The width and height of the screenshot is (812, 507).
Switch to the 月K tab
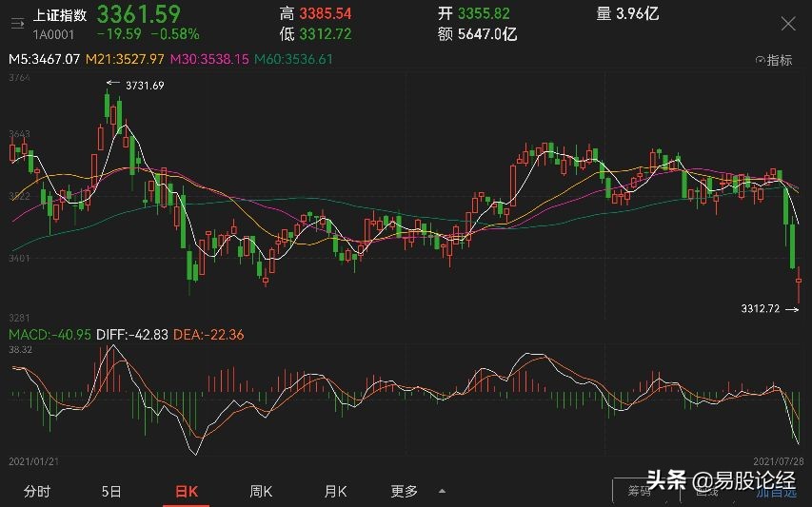[335, 491]
